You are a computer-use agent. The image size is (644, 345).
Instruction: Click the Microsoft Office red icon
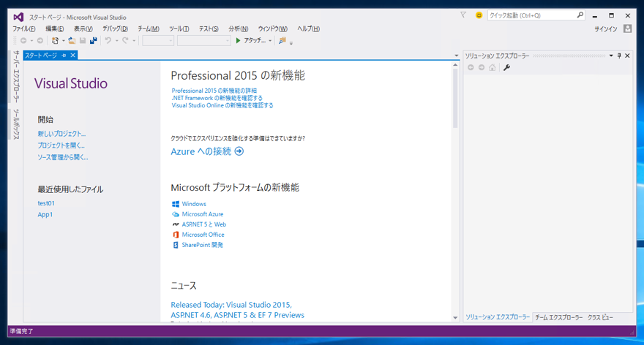176,235
